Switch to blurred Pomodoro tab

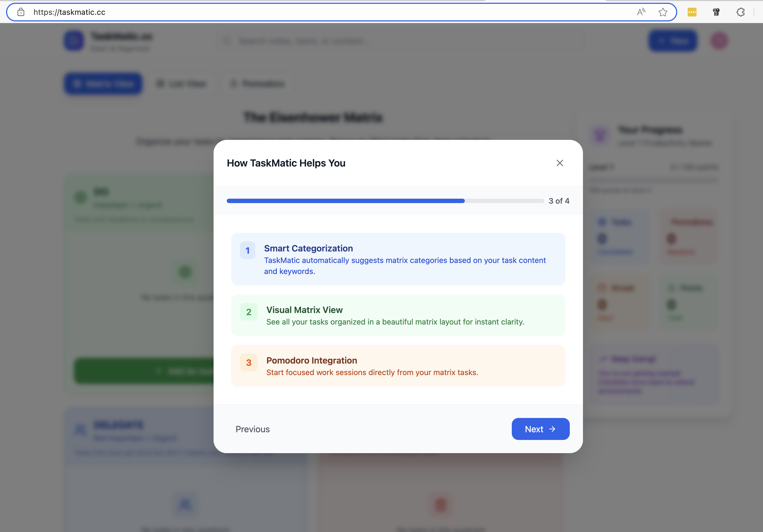(x=258, y=84)
